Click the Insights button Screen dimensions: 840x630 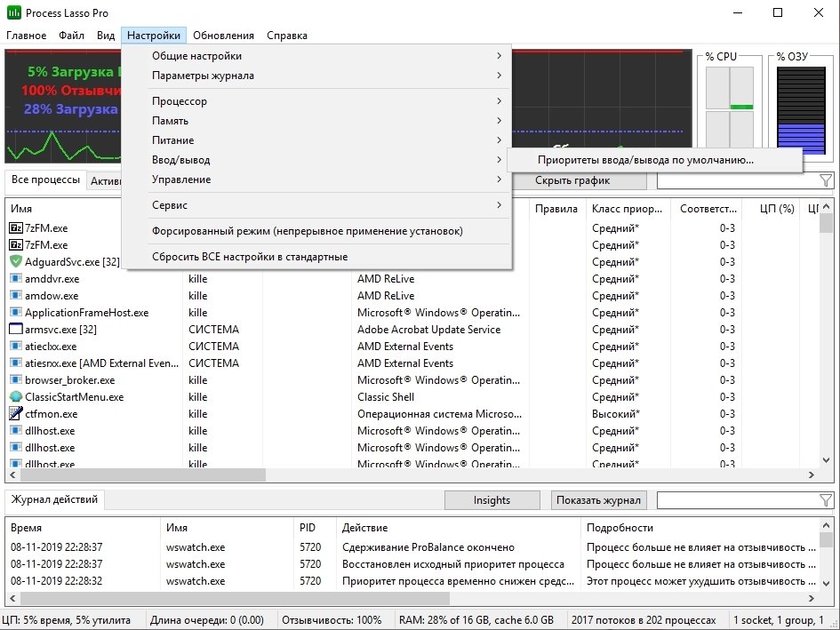(x=492, y=500)
